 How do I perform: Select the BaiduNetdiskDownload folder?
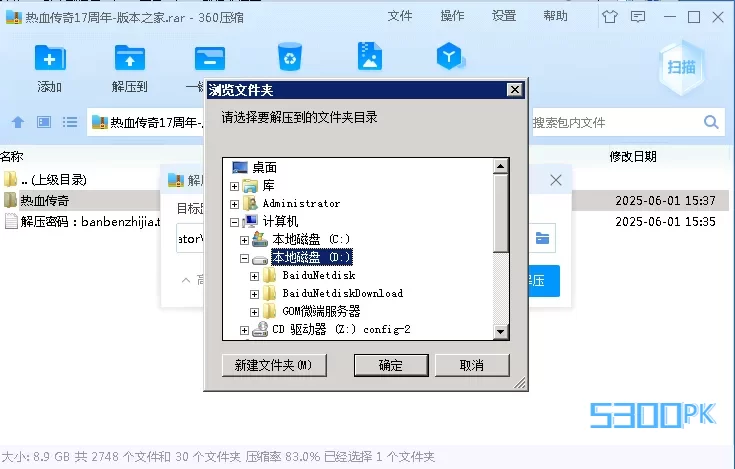(x=343, y=293)
